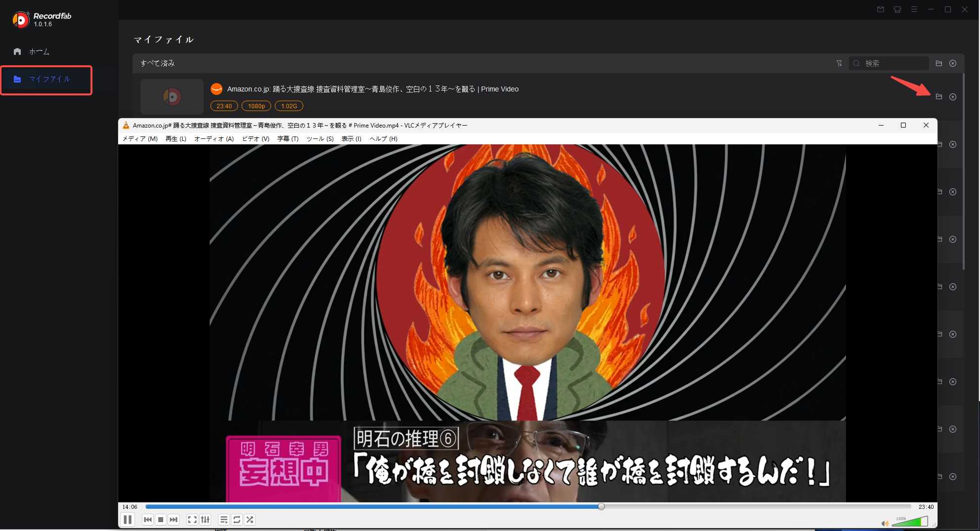Delete all files via header X icon
Image resolution: width=980 pixels, height=531 pixels.
point(953,63)
